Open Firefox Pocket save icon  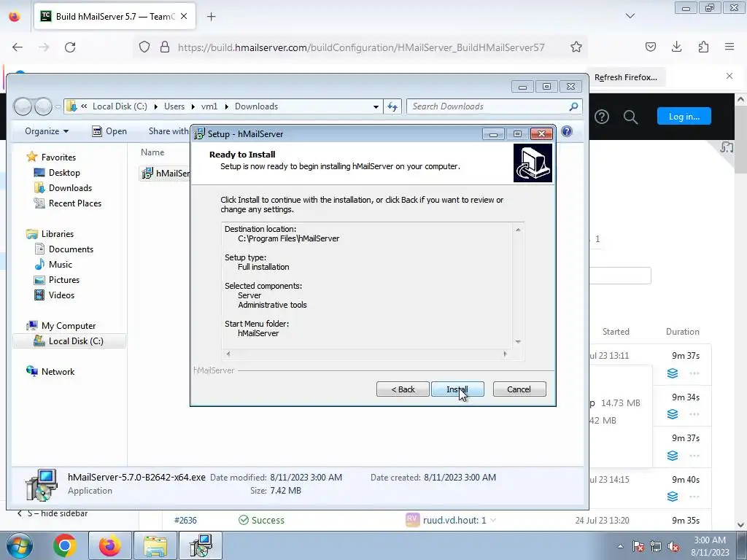click(x=650, y=47)
